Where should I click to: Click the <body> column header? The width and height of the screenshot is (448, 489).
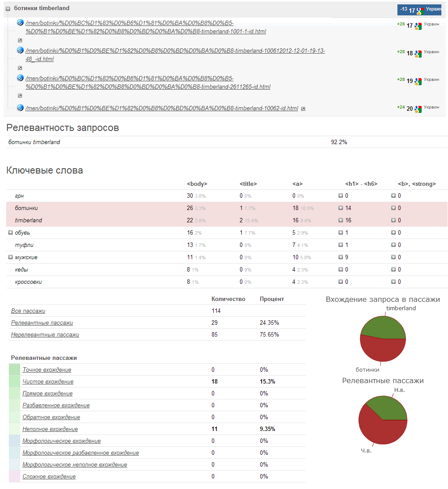197,184
